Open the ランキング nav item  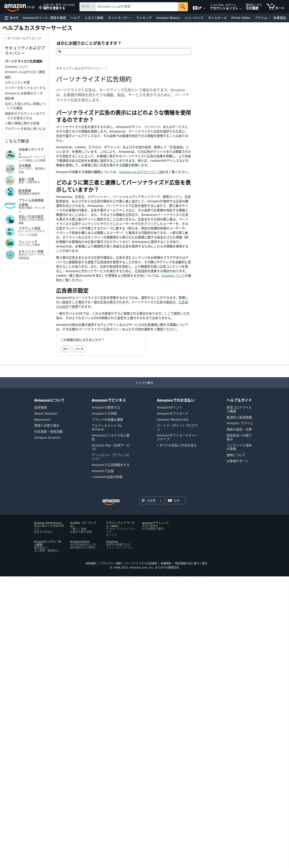[144, 18]
